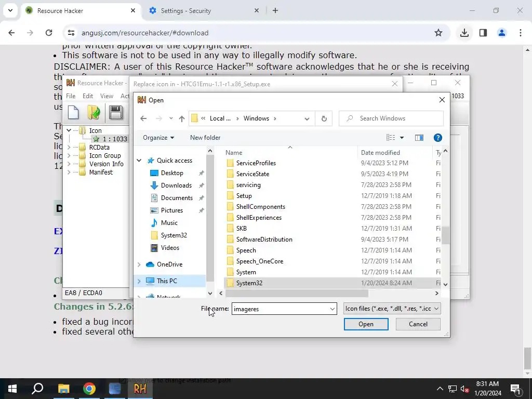532x399 pixels.
Task: Open the Resource Hacker Edit menu
Action: coord(87,96)
